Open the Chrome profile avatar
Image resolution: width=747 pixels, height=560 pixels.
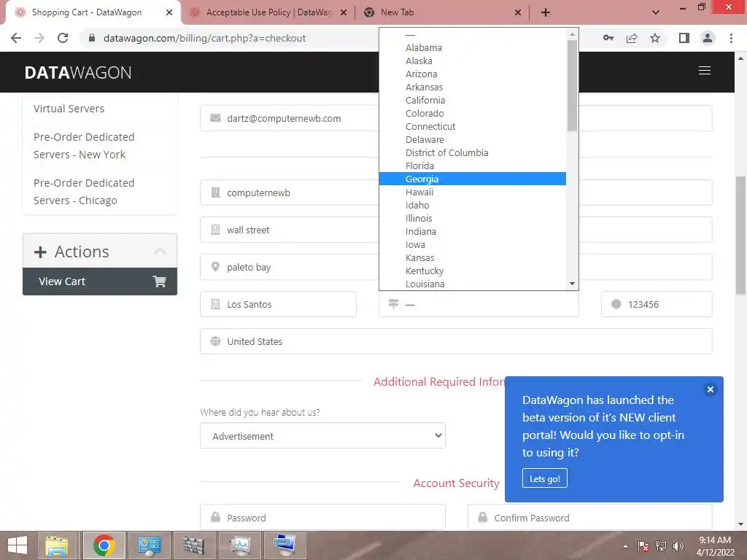click(x=708, y=38)
